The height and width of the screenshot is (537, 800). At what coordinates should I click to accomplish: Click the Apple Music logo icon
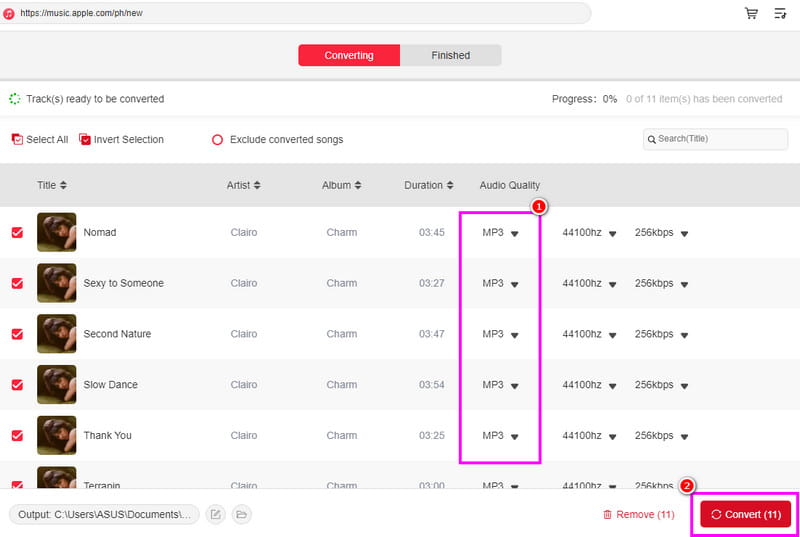point(8,14)
